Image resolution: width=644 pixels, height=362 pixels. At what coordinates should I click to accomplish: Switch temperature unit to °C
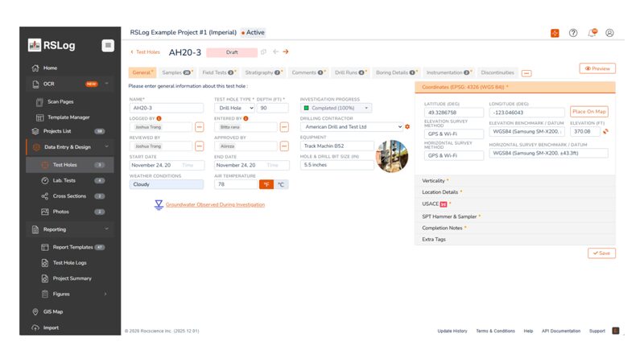coord(281,185)
